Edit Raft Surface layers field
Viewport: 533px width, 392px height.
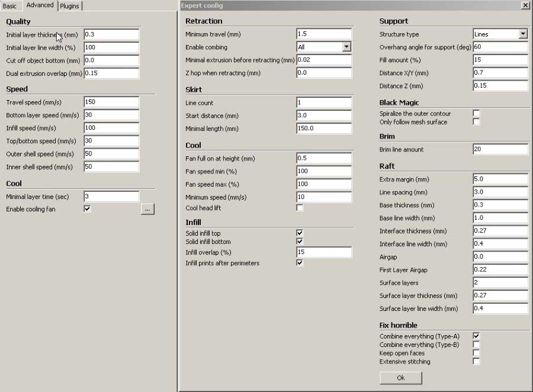point(500,282)
